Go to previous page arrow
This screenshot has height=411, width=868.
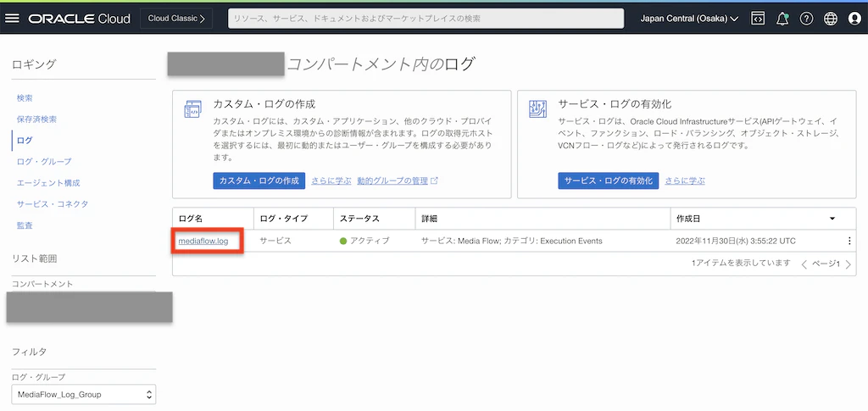click(x=804, y=264)
